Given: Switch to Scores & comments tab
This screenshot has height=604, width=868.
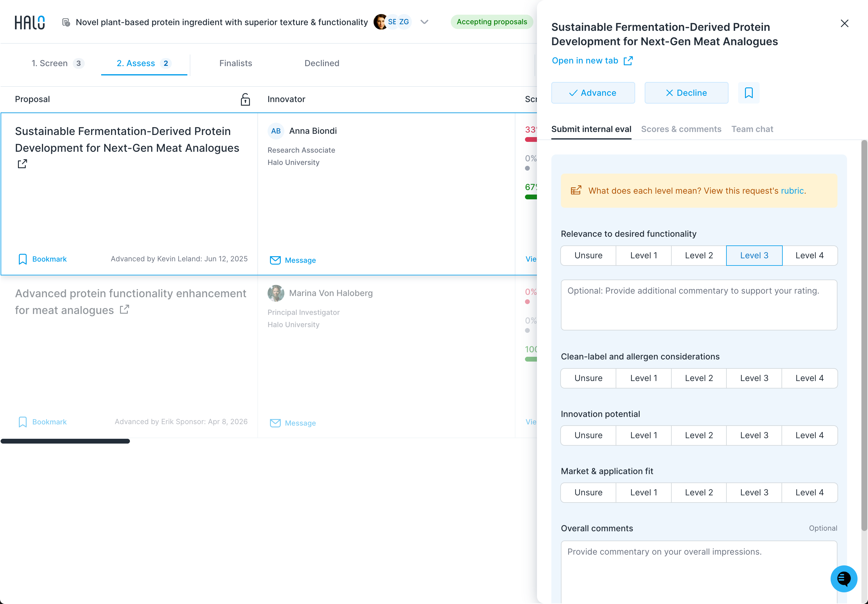Looking at the screenshot, I should [681, 129].
